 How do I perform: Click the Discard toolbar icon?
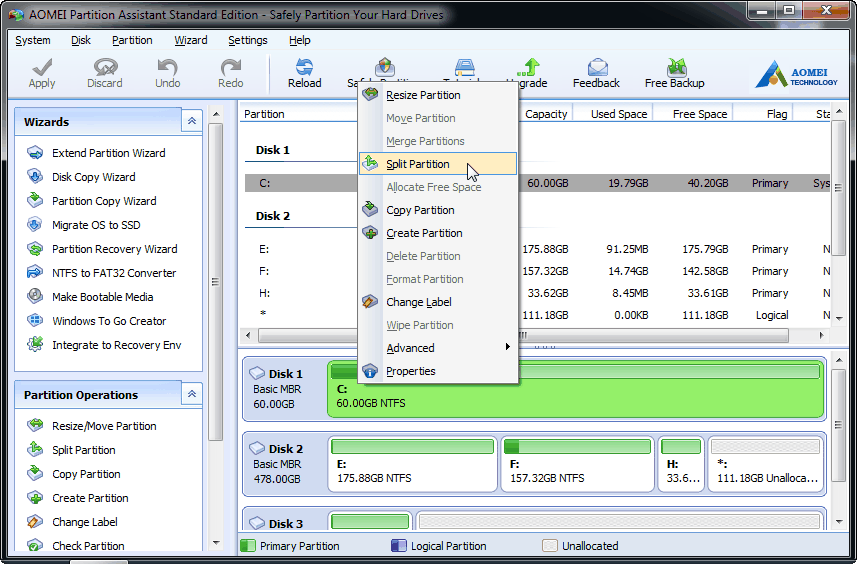[x=105, y=68]
